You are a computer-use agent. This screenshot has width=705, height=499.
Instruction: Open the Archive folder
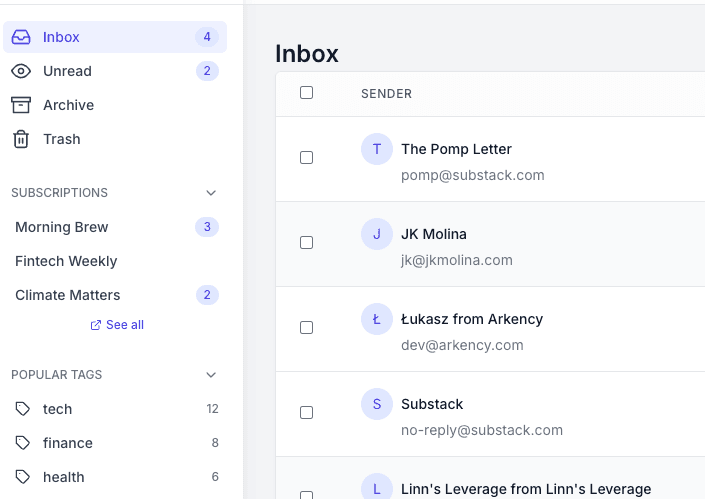[x=115, y=105]
